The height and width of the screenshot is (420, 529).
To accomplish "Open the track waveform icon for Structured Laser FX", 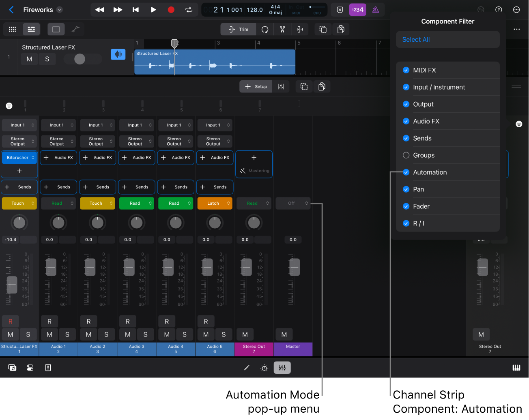I will (x=118, y=54).
